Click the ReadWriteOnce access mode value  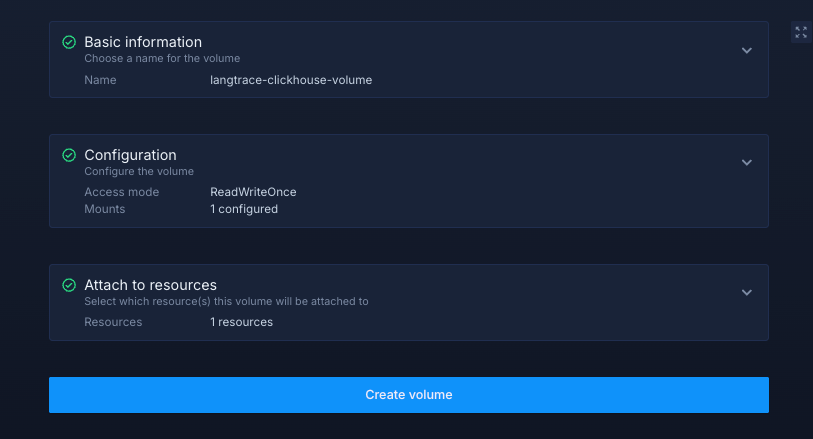pos(253,192)
